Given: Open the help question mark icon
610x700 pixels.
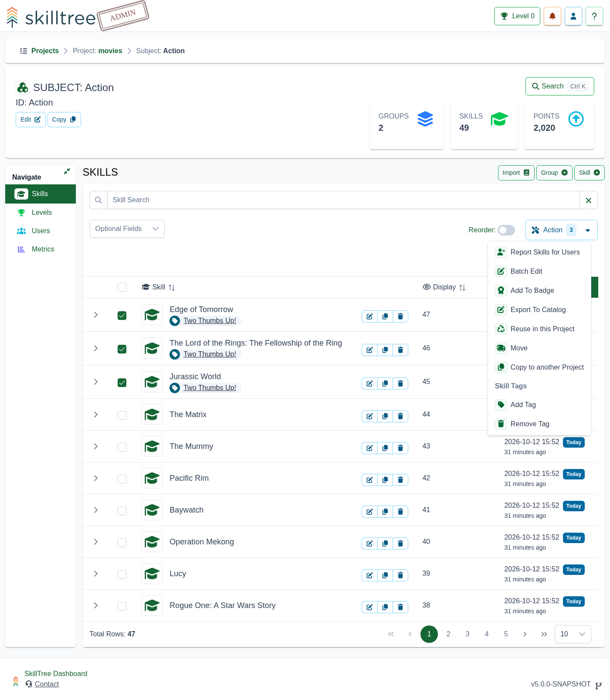Looking at the screenshot, I should click(594, 16).
